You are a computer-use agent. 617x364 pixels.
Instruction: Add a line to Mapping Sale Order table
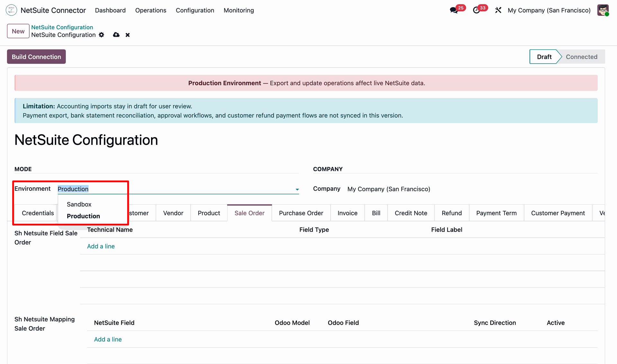click(x=108, y=339)
